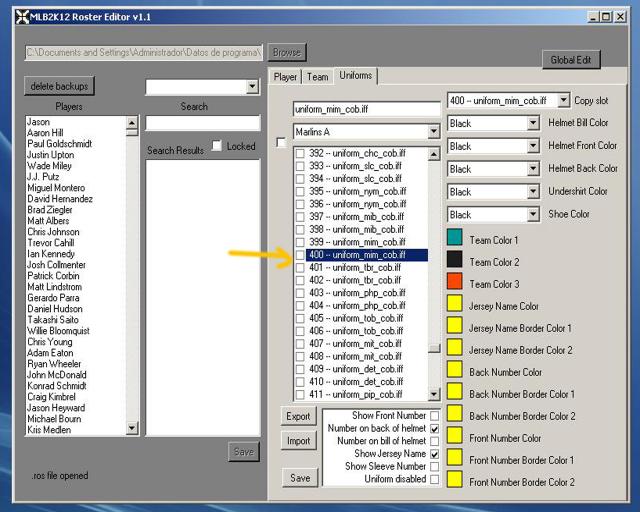The image size is (640, 512).
Task: Open the Copy slot dropdown
Action: [563, 100]
